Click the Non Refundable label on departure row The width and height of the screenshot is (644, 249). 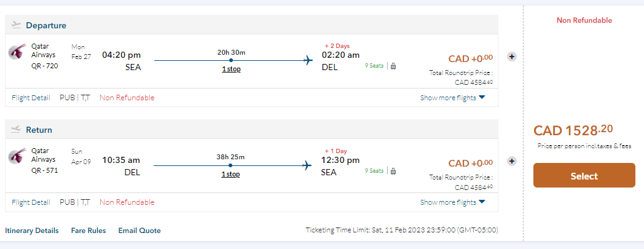[127, 98]
